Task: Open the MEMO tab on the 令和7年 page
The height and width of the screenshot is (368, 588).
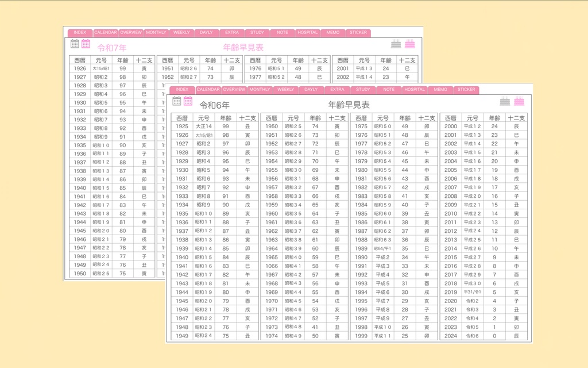Action: point(333,32)
